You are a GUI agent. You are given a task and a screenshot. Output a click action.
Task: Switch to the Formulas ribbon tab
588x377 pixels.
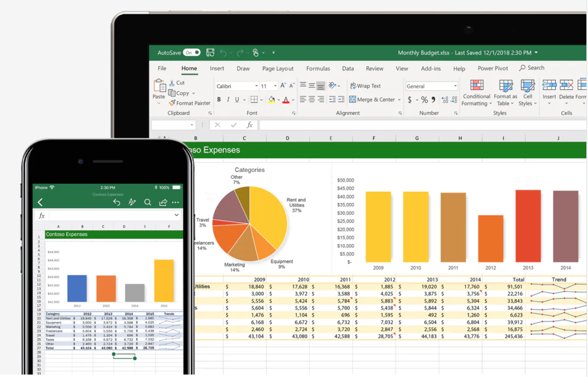[x=318, y=69]
